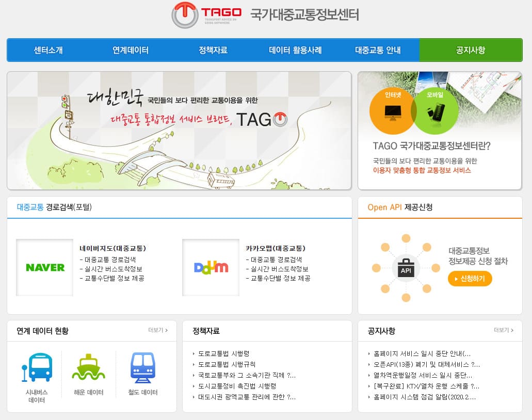Screen dimensions: 532x420
Task: Click 공지사항 panel heading
Action: coord(381,331)
